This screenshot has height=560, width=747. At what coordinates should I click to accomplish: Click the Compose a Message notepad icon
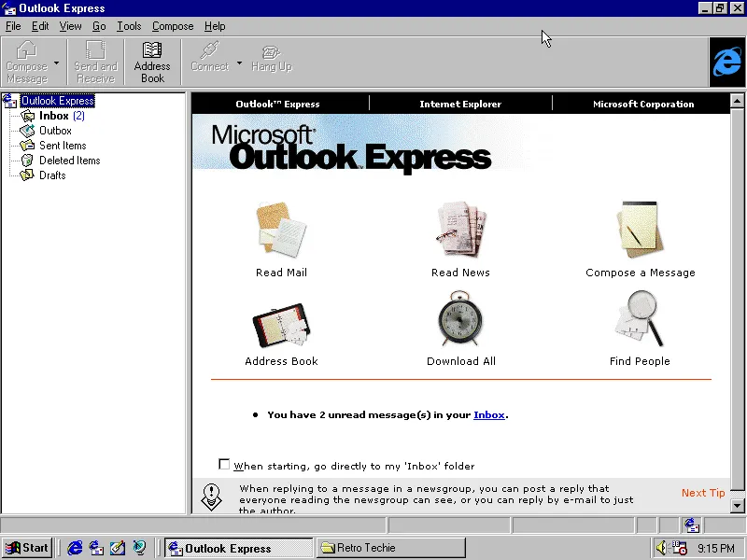pyautogui.click(x=640, y=230)
